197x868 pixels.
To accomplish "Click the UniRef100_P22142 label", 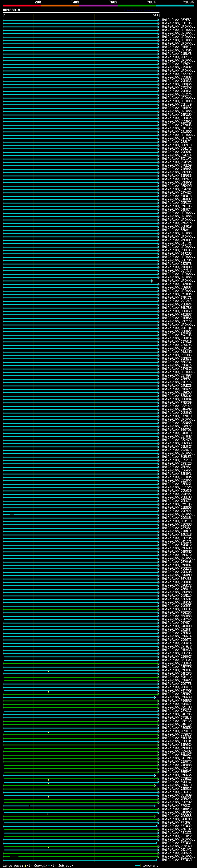I will click(177, 406).
